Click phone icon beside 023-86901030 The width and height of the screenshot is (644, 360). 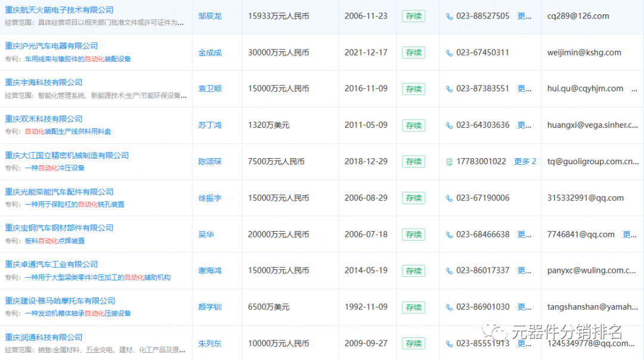coord(450,307)
